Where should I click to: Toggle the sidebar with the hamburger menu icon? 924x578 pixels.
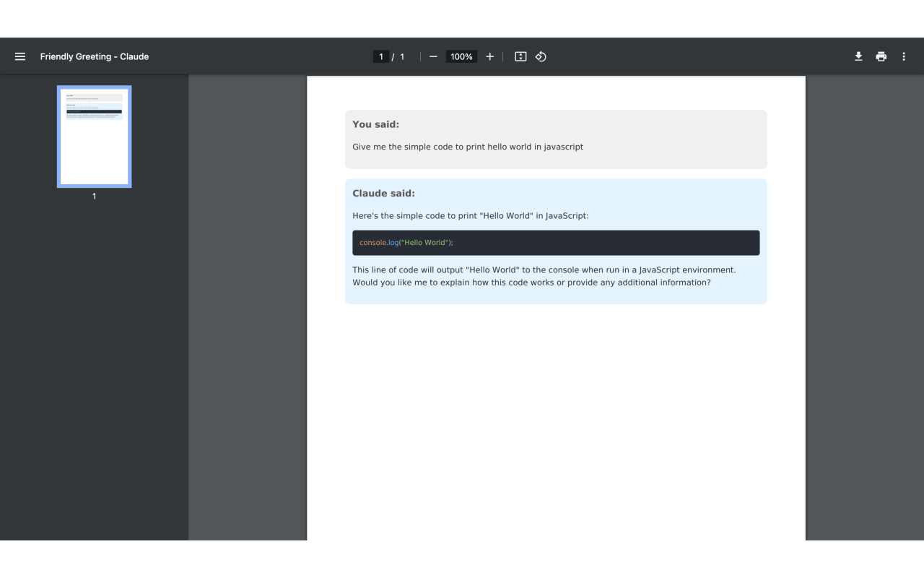click(x=20, y=56)
